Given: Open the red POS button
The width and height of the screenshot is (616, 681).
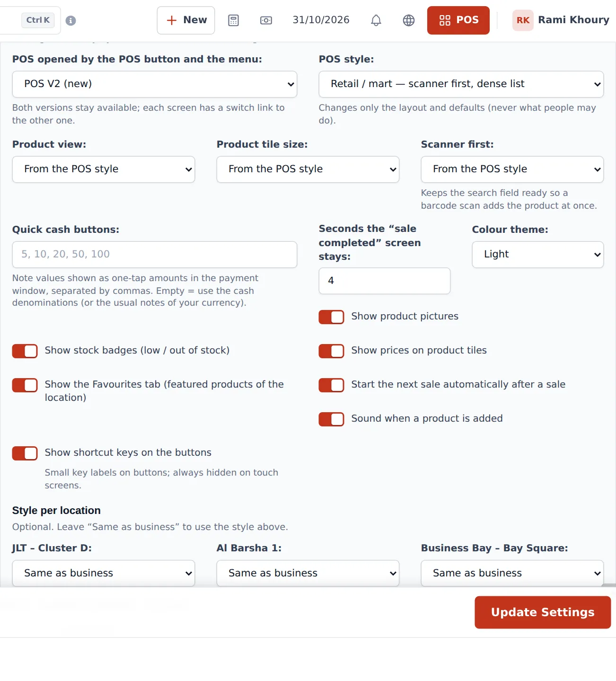Looking at the screenshot, I should pos(458,20).
